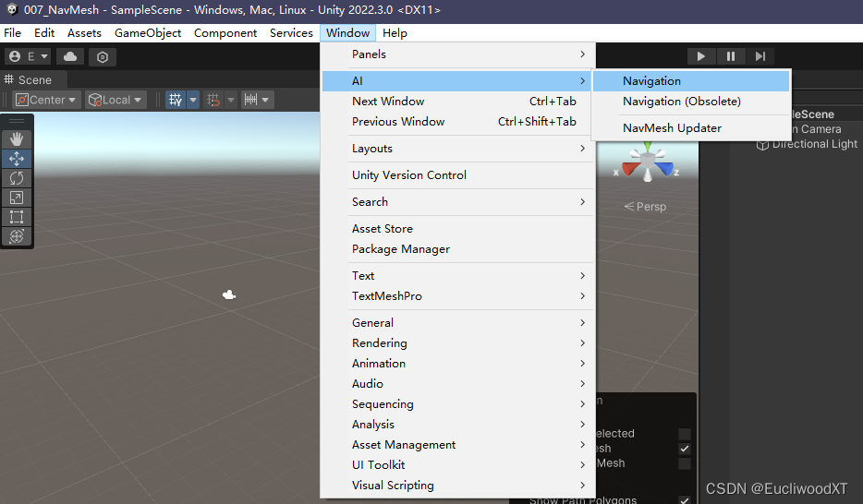Open grid snapping options dropdown arrow
The width and height of the screenshot is (863, 504).
(x=231, y=100)
